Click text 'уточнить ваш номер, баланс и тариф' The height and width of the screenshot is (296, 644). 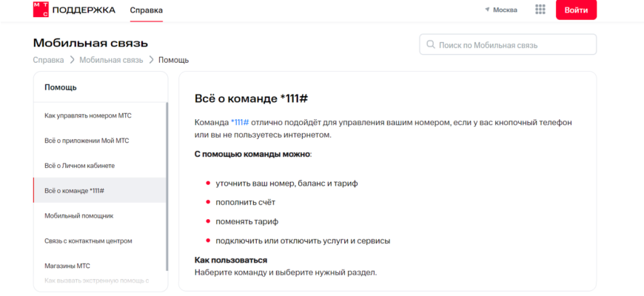(286, 184)
